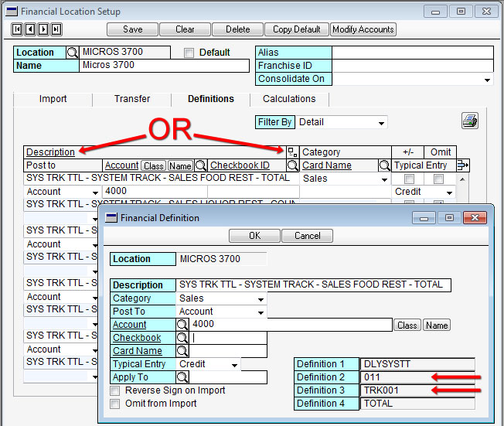
Task: Open expand-view icon beside Description header
Action: pyautogui.click(x=292, y=152)
